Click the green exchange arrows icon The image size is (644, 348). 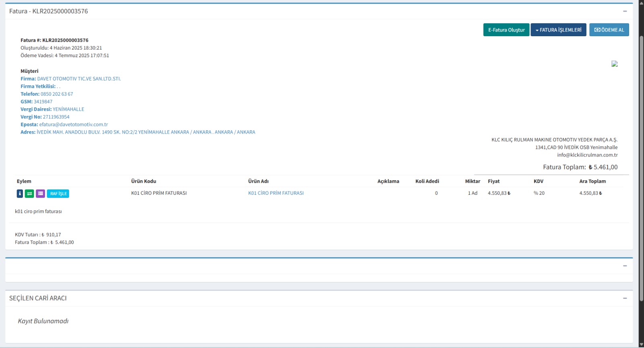pyautogui.click(x=29, y=194)
